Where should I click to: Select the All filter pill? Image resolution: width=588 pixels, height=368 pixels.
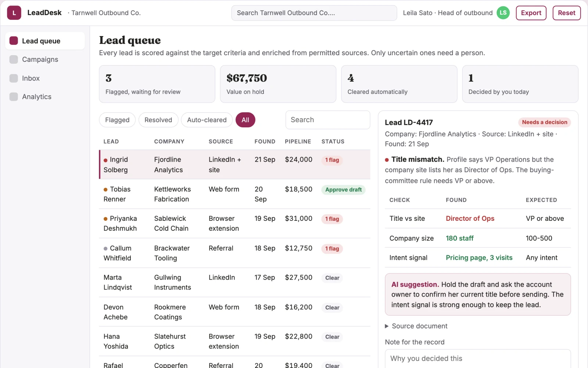pyautogui.click(x=245, y=120)
